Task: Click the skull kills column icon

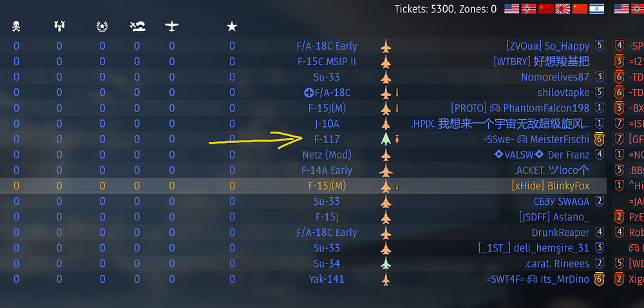Action: click(16, 26)
